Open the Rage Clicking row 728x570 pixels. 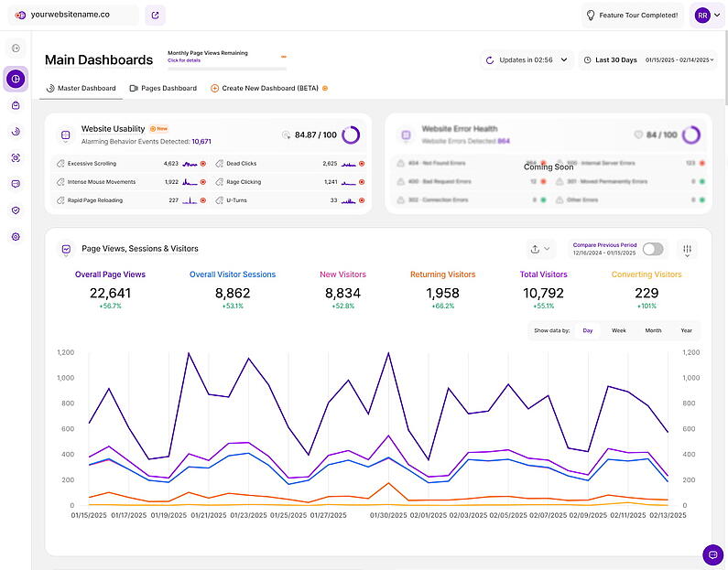290,182
